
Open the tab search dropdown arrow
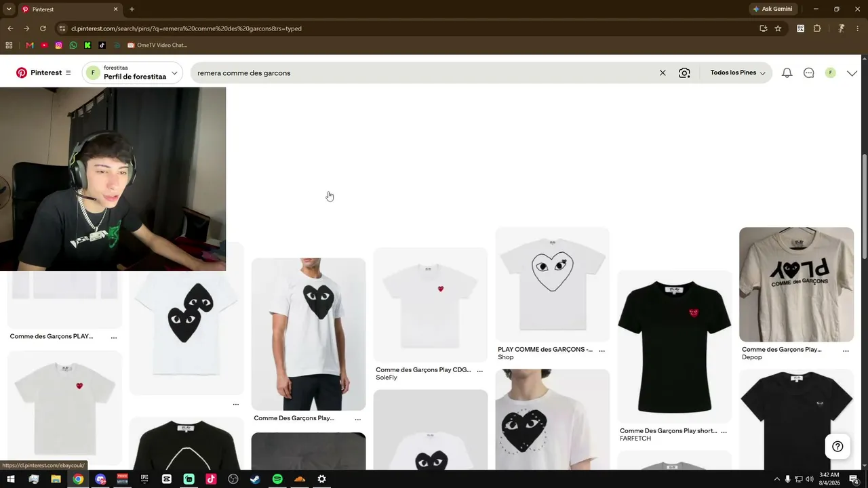[9, 9]
